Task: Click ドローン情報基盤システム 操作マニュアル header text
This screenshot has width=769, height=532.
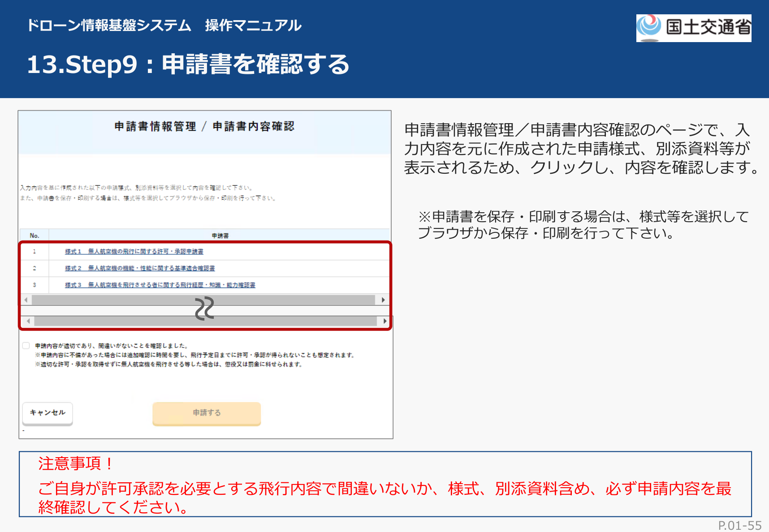Action: pos(164,25)
